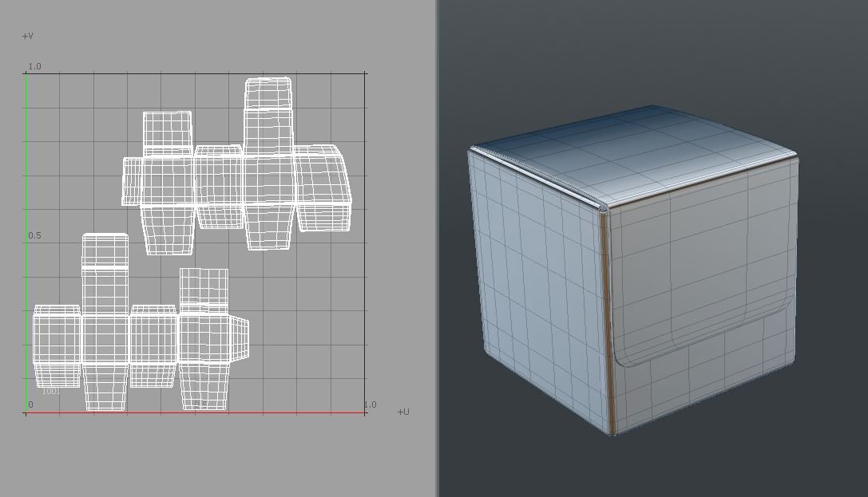Image resolution: width=868 pixels, height=497 pixels.
Task: Select the vertical seam edge on the box front
Action: (608, 303)
